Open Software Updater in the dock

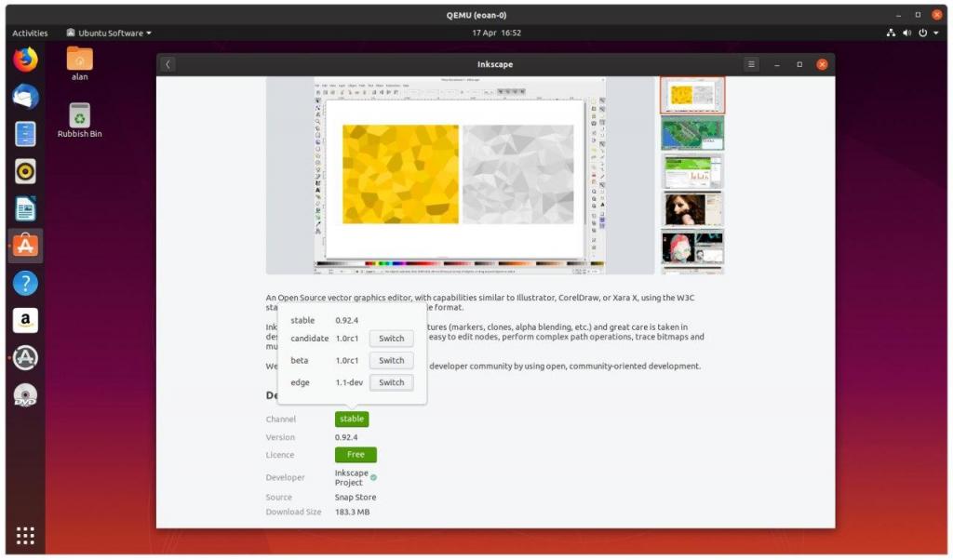click(x=25, y=358)
